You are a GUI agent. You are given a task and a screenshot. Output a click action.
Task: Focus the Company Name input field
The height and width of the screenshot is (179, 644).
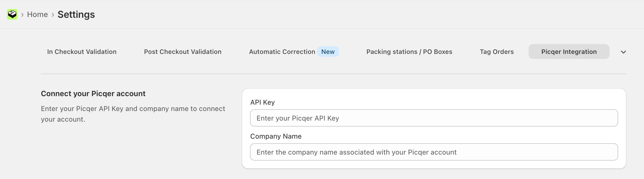(434, 152)
